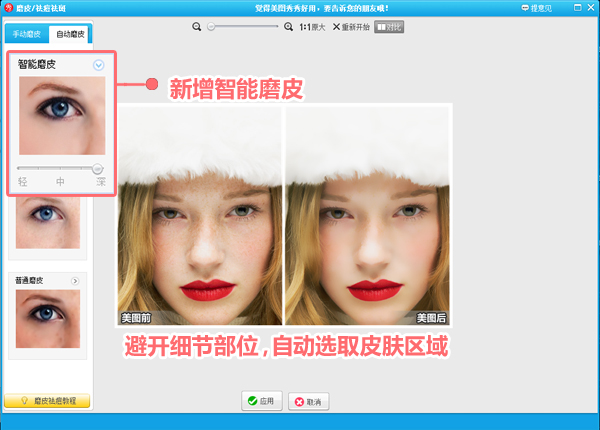Set view to 1:1 原大
600x430 pixels.
pyautogui.click(x=312, y=27)
